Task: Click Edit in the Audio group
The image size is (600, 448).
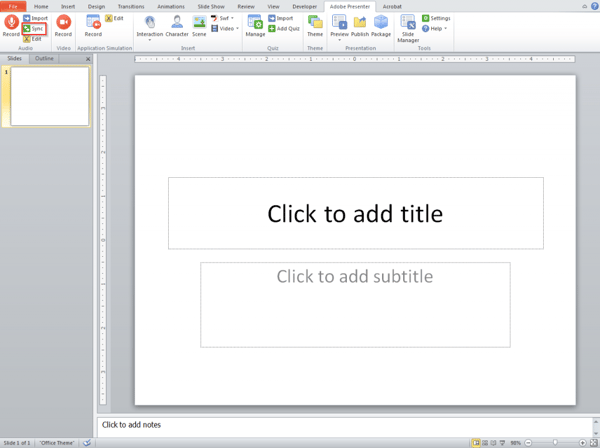Action: (32, 39)
